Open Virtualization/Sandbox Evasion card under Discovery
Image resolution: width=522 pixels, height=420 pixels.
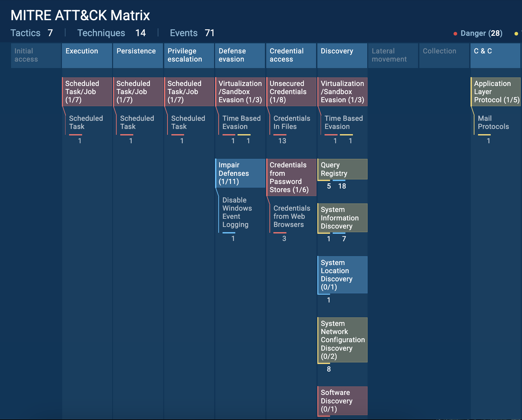click(x=342, y=92)
